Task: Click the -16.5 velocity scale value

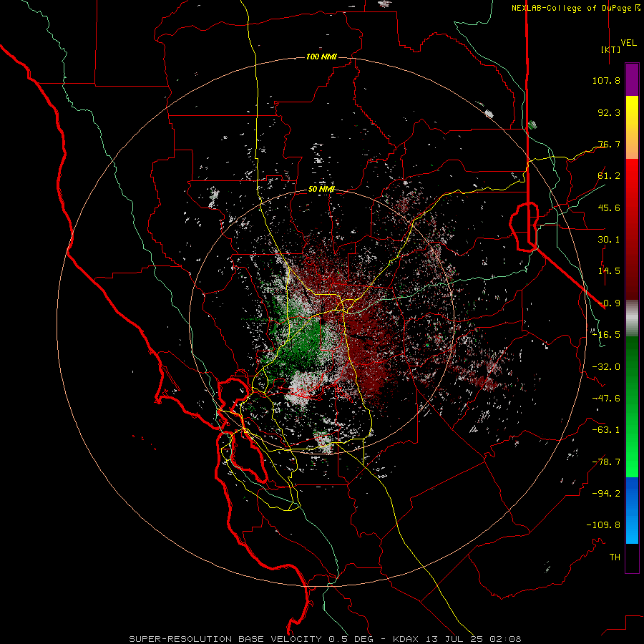Action: [x=606, y=335]
